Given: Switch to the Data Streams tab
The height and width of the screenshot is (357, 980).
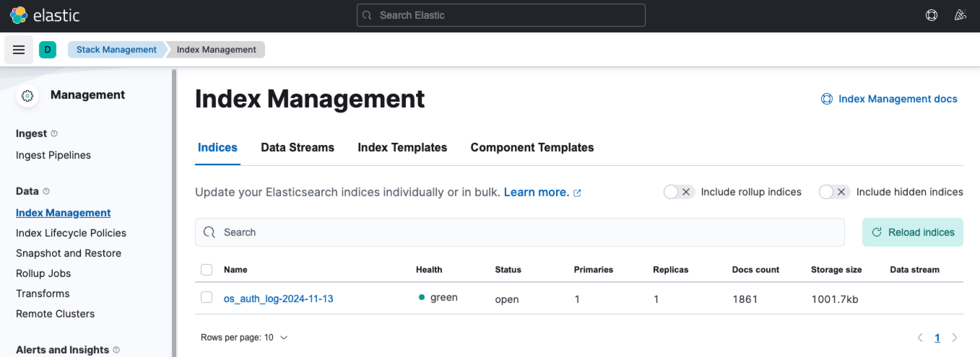Looking at the screenshot, I should (298, 147).
